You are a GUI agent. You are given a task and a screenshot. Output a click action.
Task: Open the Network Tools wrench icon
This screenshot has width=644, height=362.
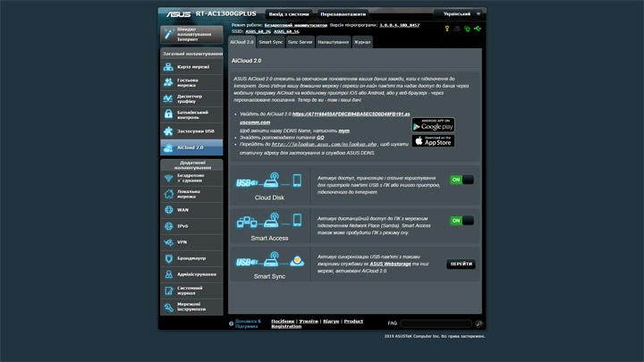point(168,307)
